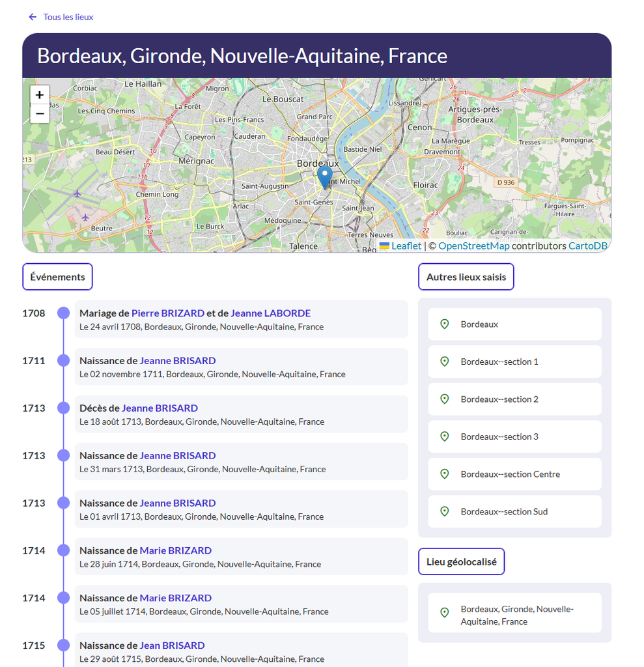Open the OpenStreetMap attribution link
Viewport: 644px width, 667px height.
point(474,246)
